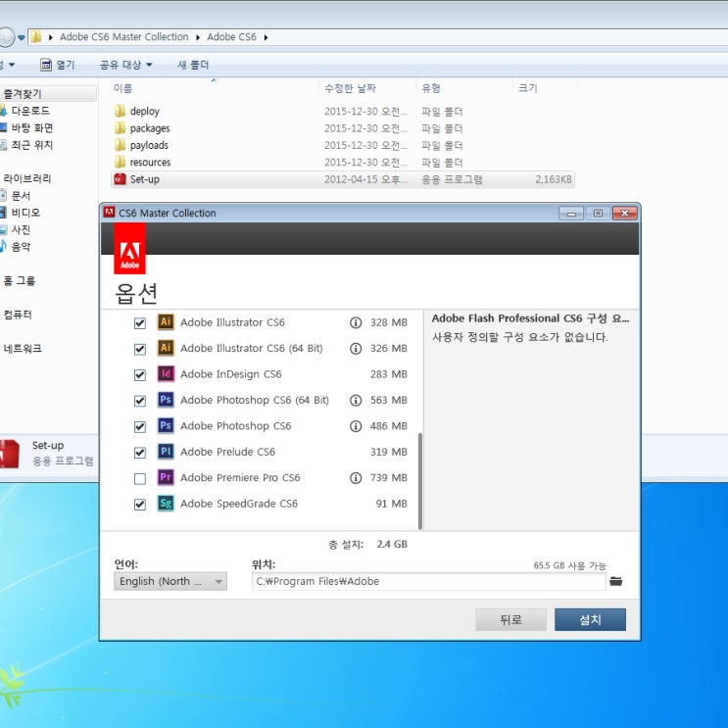
Task: Click 새 폴더 in Explorer toolbar
Action: pos(193,65)
